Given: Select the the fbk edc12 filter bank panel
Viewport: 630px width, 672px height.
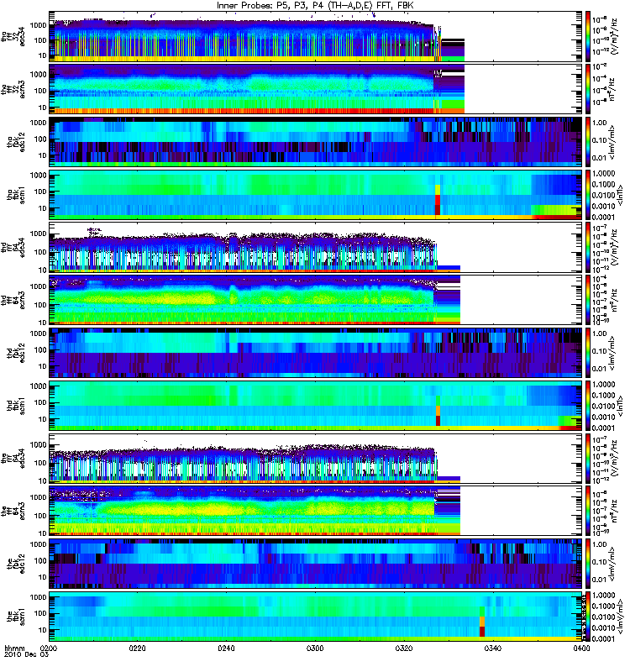Looking at the screenshot, I should coord(316,564).
